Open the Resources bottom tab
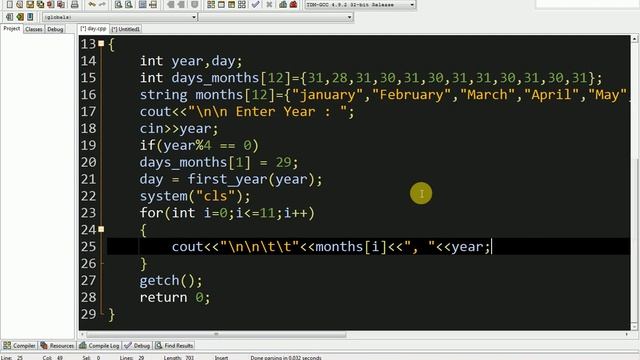640x360 pixels. 57,346
